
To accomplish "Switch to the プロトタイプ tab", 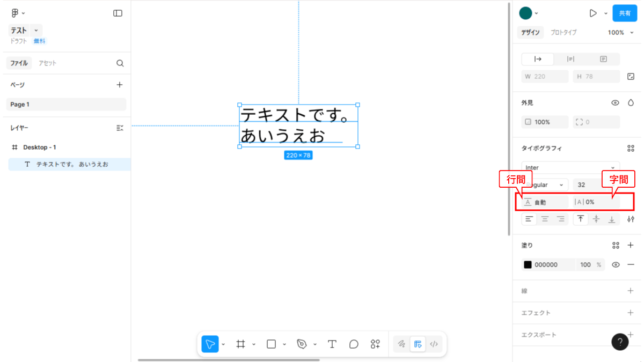I will [563, 33].
